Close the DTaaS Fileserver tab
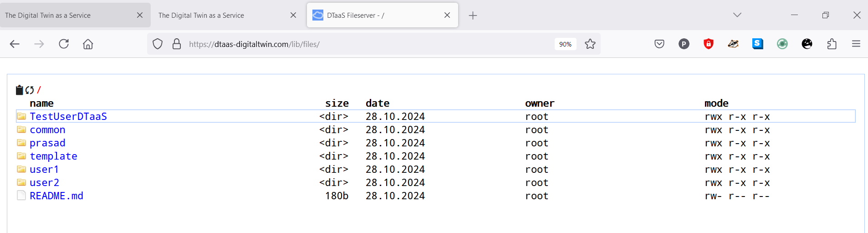Viewport: 868px width, 233px height. click(x=447, y=15)
